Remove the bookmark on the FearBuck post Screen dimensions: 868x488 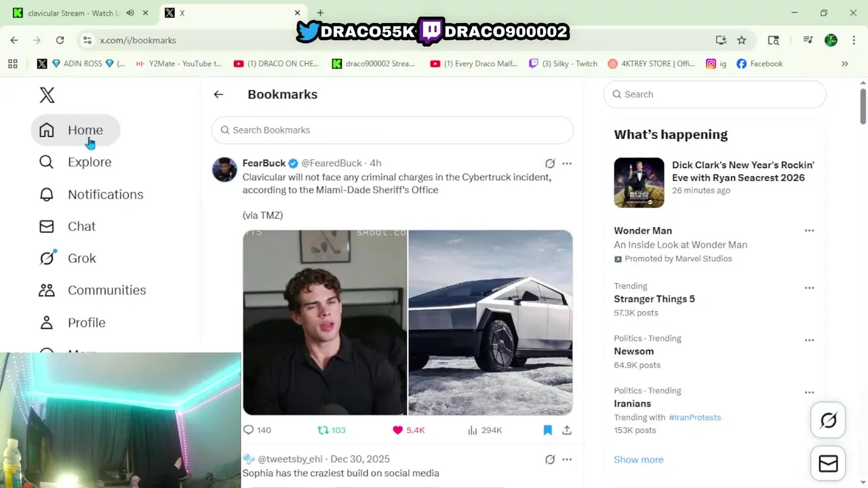(548, 430)
